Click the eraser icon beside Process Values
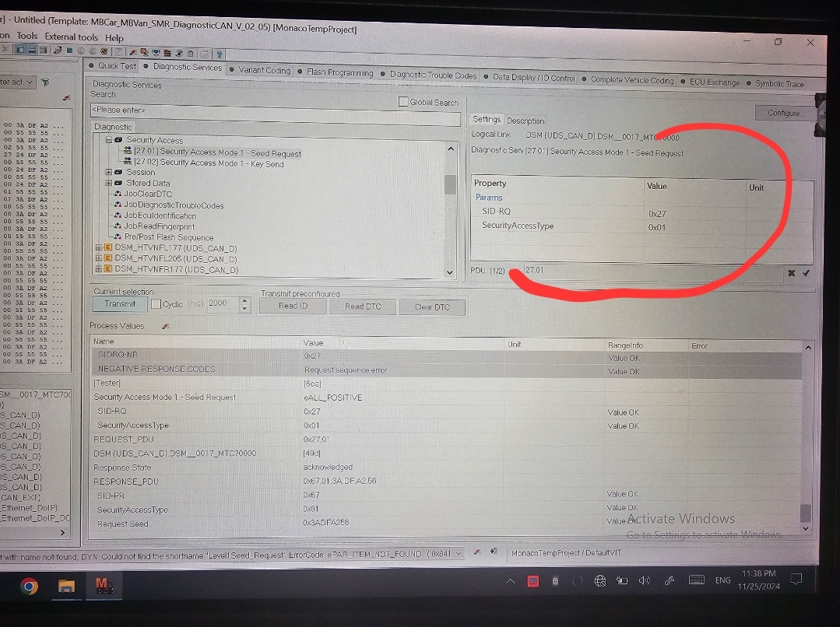 pyautogui.click(x=165, y=326)
